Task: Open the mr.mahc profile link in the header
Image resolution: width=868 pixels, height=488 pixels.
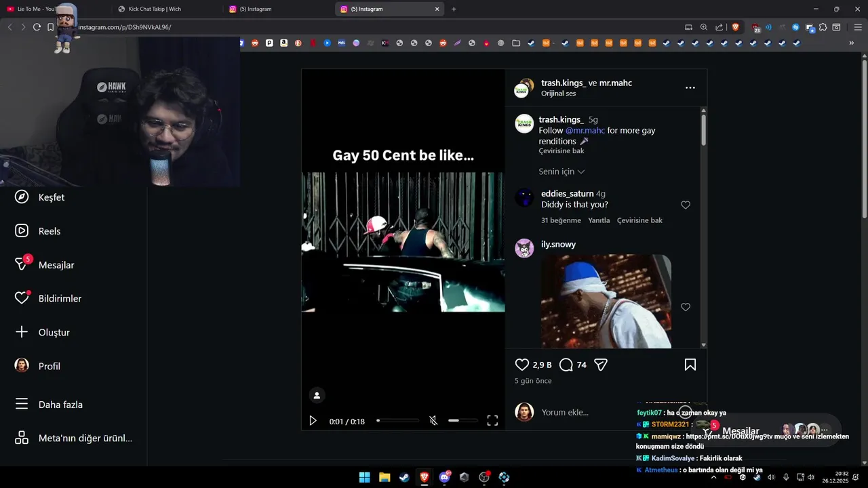Action: 616,83
